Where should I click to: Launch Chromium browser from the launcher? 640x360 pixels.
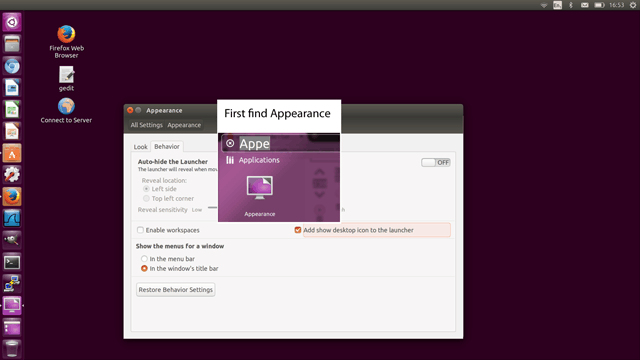click(12, 66)
